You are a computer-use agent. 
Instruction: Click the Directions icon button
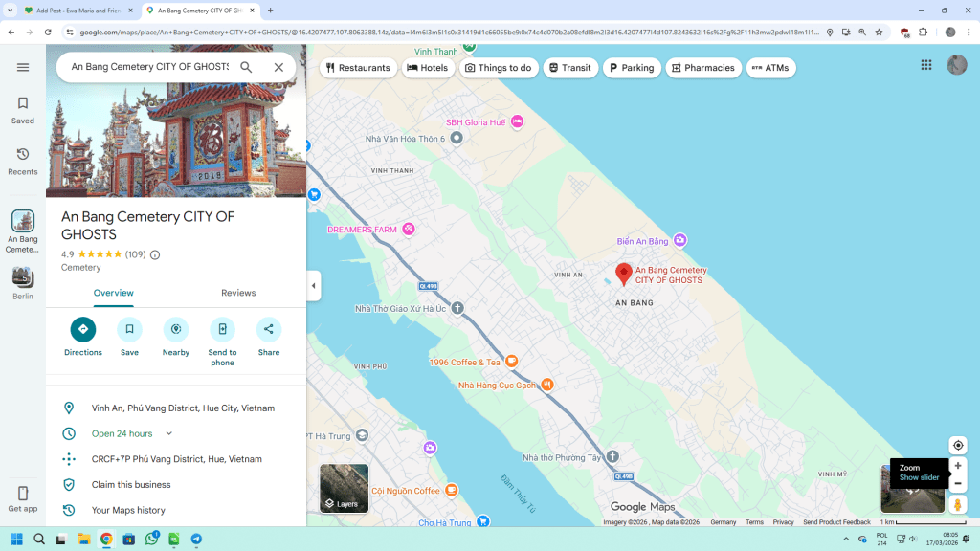[83, 330]
